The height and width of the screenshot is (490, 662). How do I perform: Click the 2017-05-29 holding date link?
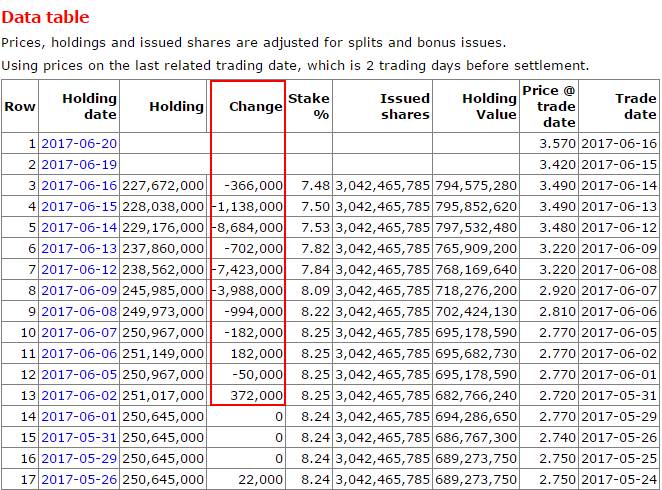(79, 458)
